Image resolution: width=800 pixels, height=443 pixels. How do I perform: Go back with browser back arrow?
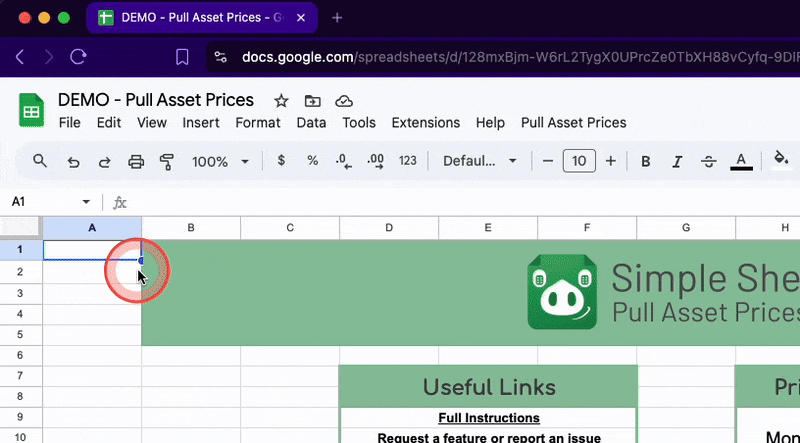[x=20, y=57]
